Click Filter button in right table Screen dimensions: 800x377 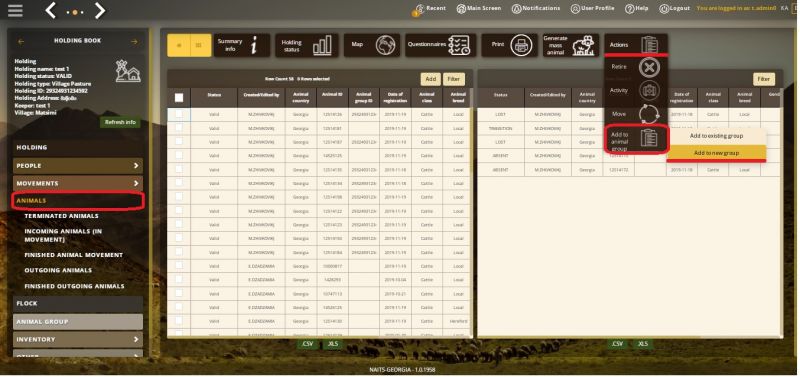pyautogui.click(x=764, y=79)
